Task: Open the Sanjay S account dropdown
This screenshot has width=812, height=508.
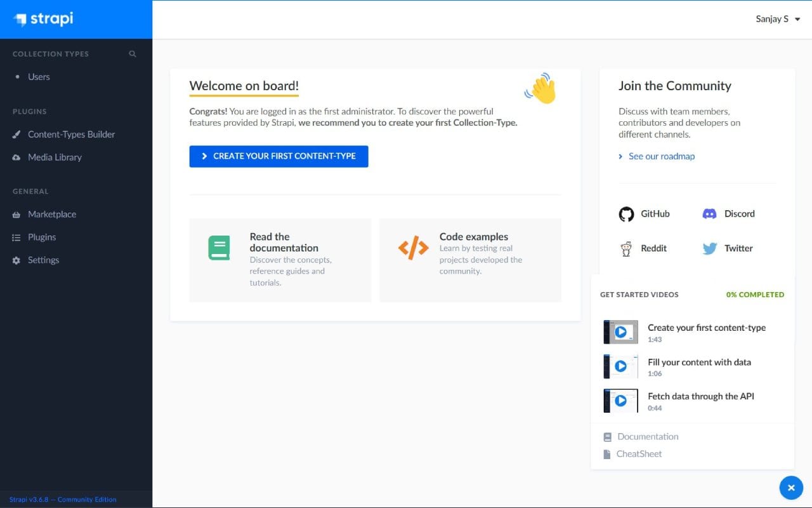Action: 777,19
